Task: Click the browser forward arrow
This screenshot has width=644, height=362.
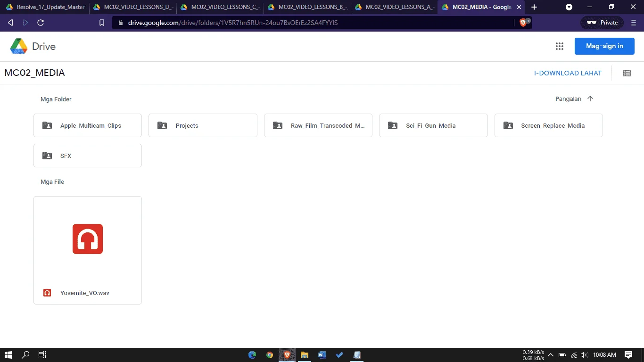Action: tap(25, 23)
